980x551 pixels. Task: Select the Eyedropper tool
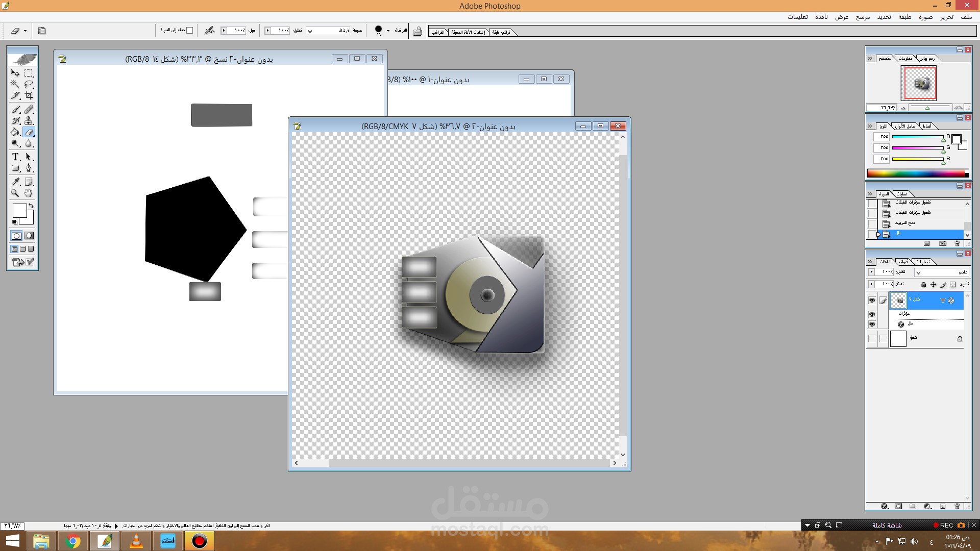[x=15, y=182]
